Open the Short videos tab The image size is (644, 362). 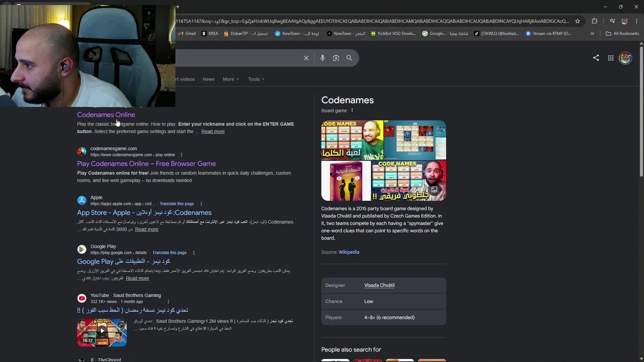[x=185, y=79]
